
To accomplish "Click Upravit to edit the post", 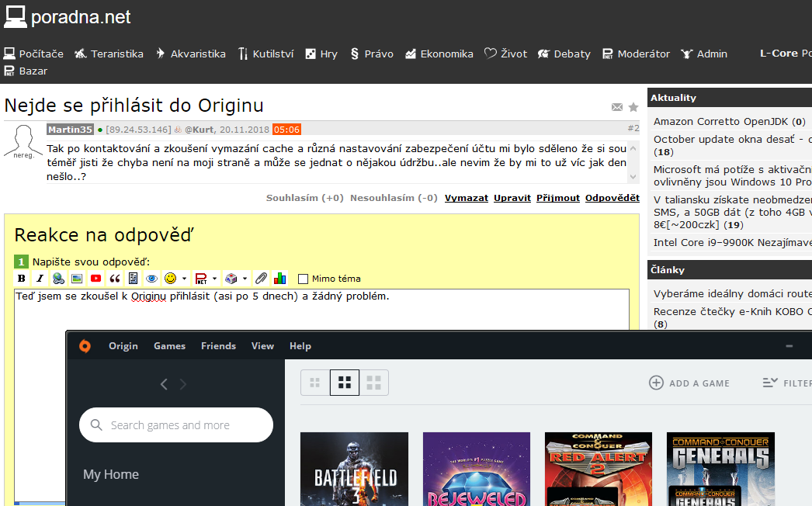I will click(x=512, y=198).
